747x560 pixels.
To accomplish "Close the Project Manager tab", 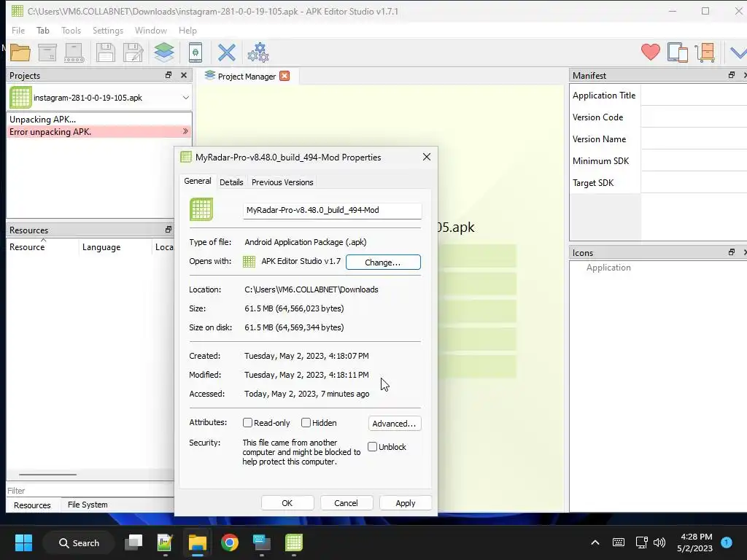I will pos(285,76).
